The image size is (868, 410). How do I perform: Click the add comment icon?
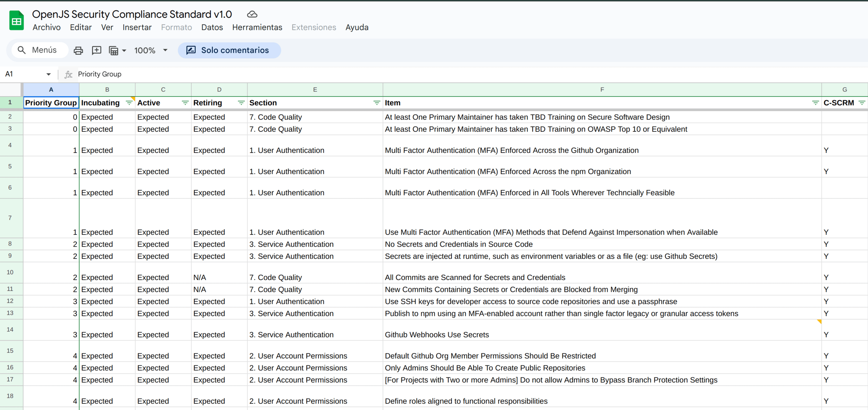tap(96, 50)
